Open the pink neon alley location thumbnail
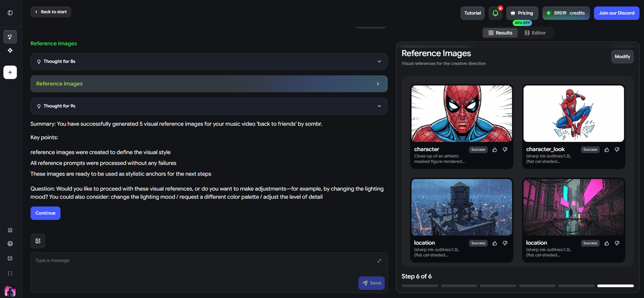644x298 pixels. 574,207
